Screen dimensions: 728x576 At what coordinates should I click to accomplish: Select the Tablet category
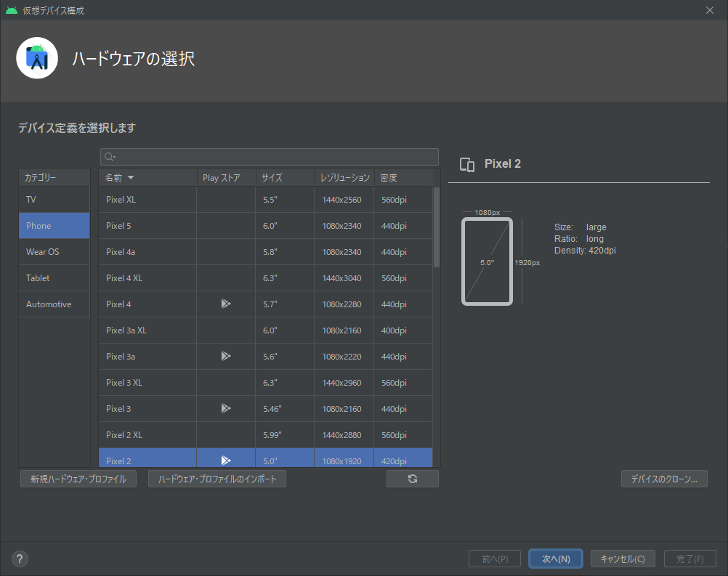(54, 278)
